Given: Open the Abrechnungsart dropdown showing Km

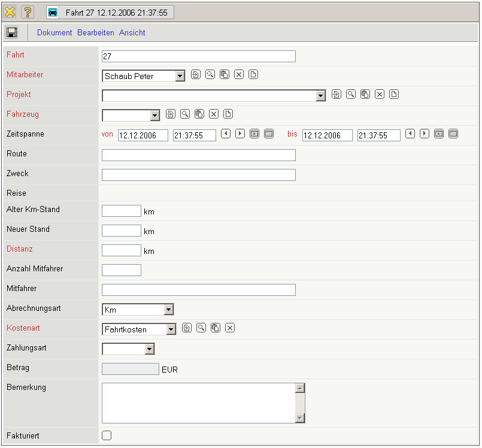Looking at the screenshot, I should coord(169,310).
